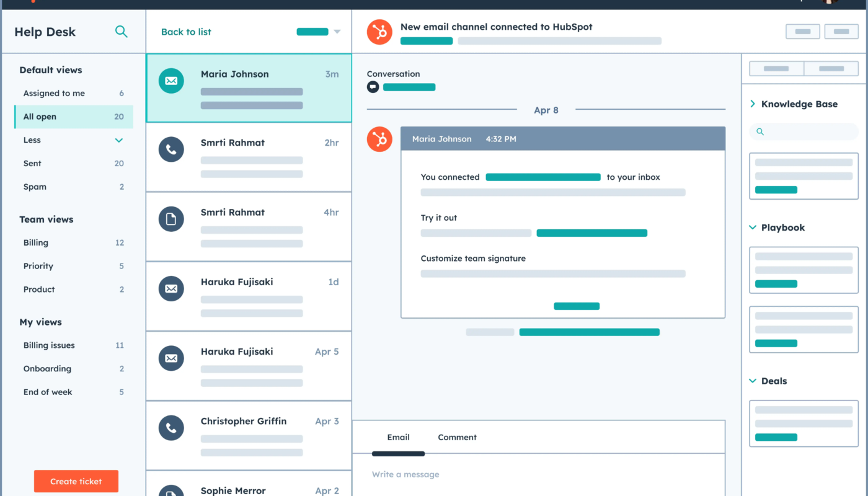Open the Maria Johnson 3m ticket
The height and width of the screenshot is (496, 868).
coord(249,87)
